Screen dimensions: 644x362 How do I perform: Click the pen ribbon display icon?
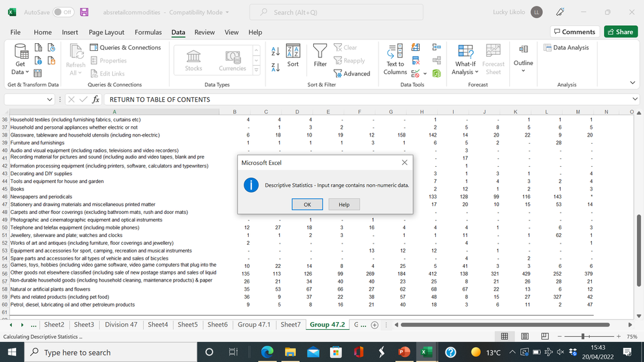pos(560,12)
